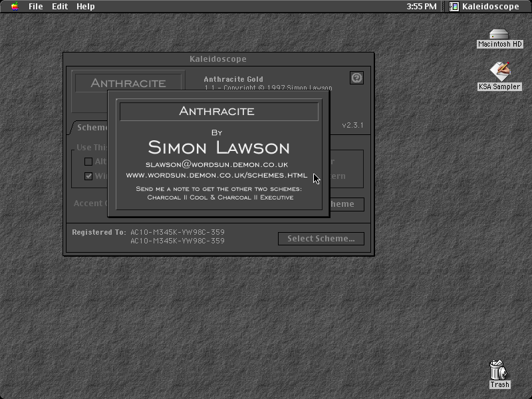
Task: Toggle the checked checkbox in Kaleidoscope window
Action: pyautogui.click(x=88, y=176)
